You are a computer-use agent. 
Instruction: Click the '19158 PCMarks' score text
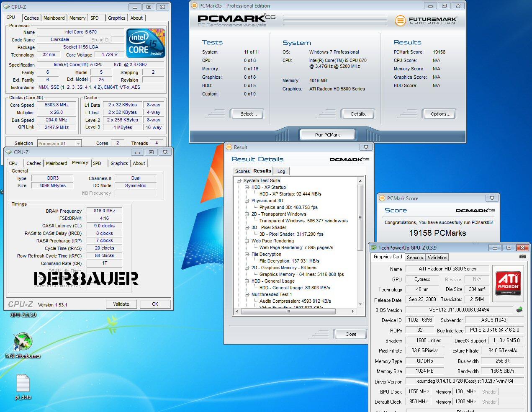click(x=437, y=233)
